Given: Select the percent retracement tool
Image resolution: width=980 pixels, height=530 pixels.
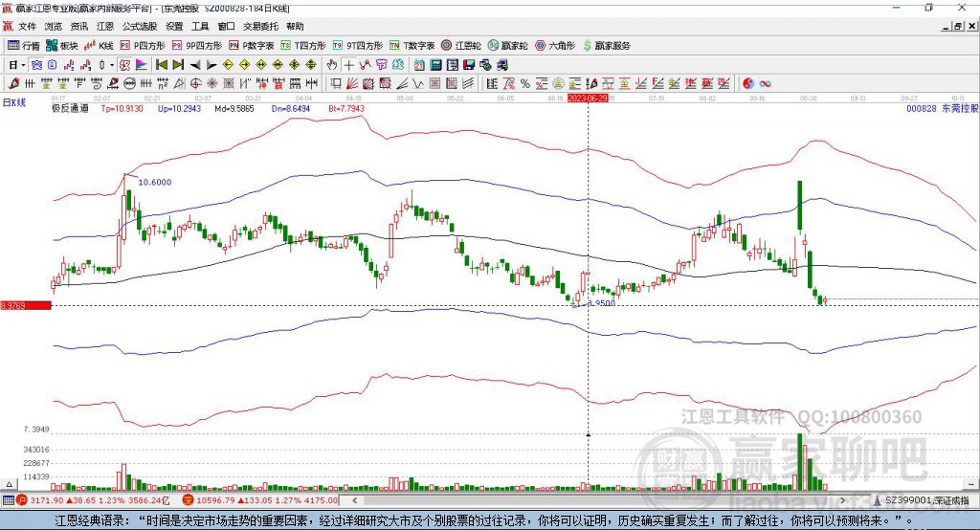Looking at the screenshot, I should point(525,83).
